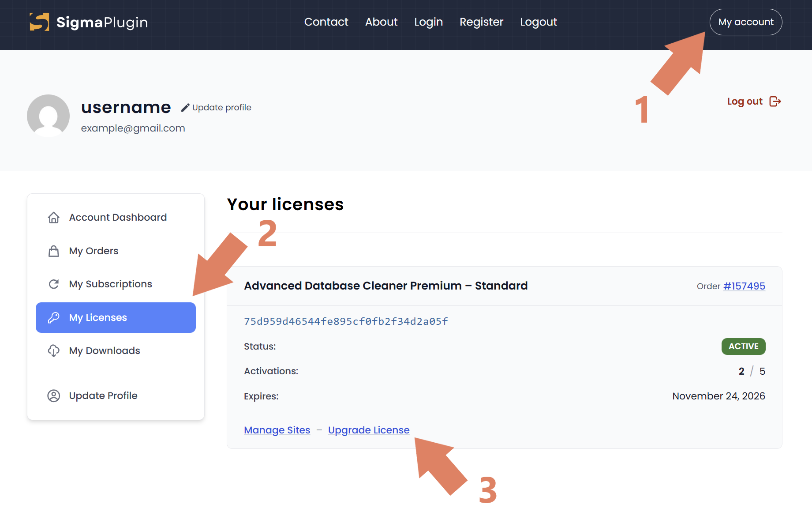This screenshot has width=812, height=512.
Task: Click the ACTIVE status badge
Action: click(x=744, y=346)
